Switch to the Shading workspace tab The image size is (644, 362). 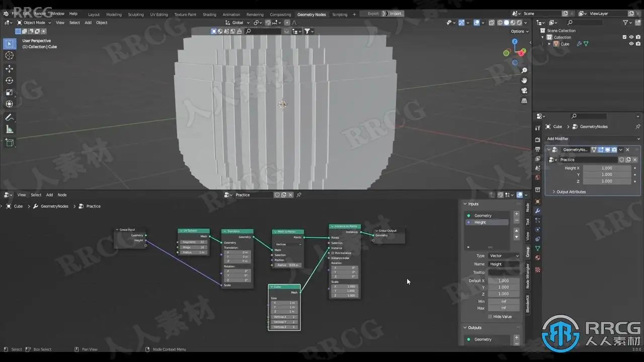click(209, 15)
